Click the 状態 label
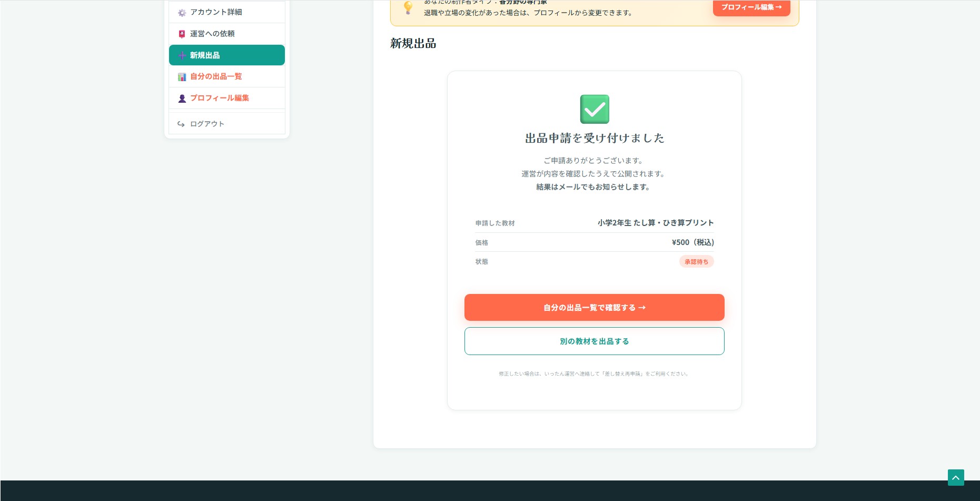Screen dimensions: 980x501 482,262
